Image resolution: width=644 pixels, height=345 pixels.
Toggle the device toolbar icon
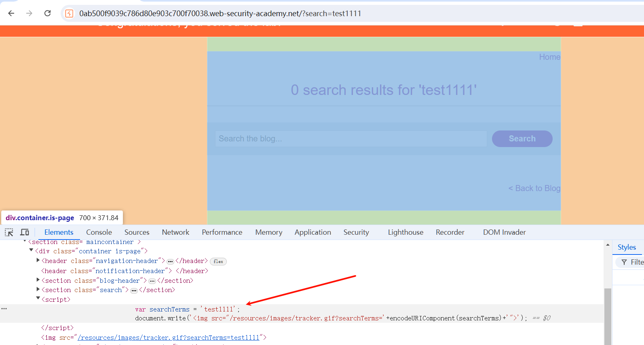pos(25,232)
